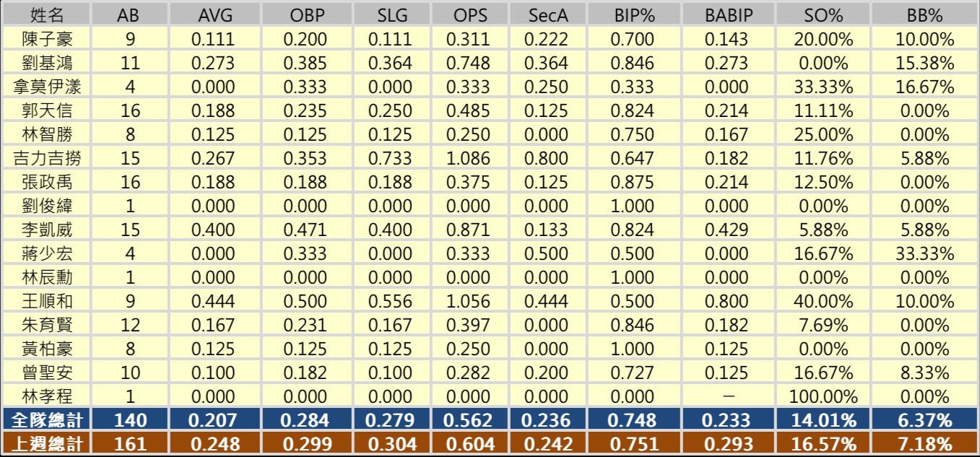The width and height of the screenshot is (980, 457).
Task: Click the OPS value 1.086
Action: point(469,158)
